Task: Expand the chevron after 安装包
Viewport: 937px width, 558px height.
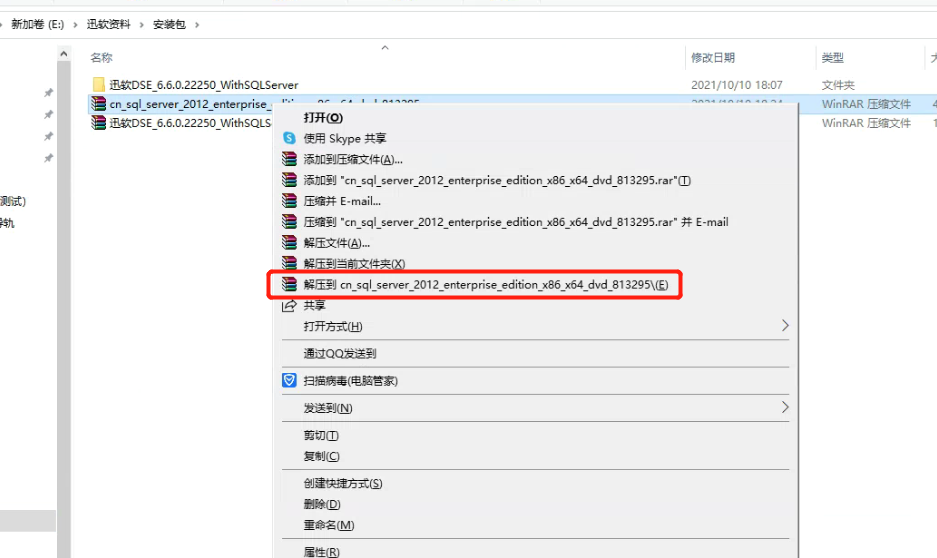Action: coord(197,25)
